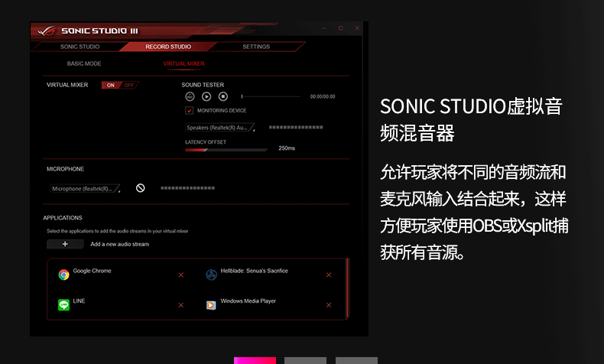Click the applications list scrollbar

click(347, 288)
